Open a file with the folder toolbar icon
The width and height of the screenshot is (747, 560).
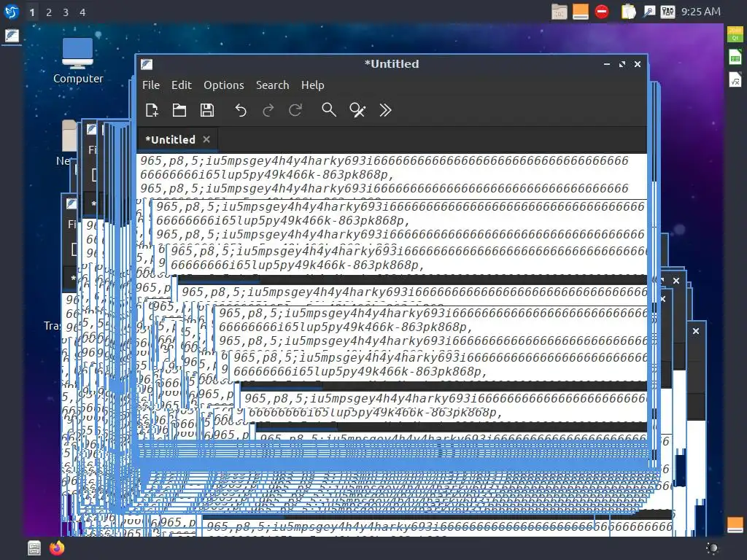pos(179,110)
